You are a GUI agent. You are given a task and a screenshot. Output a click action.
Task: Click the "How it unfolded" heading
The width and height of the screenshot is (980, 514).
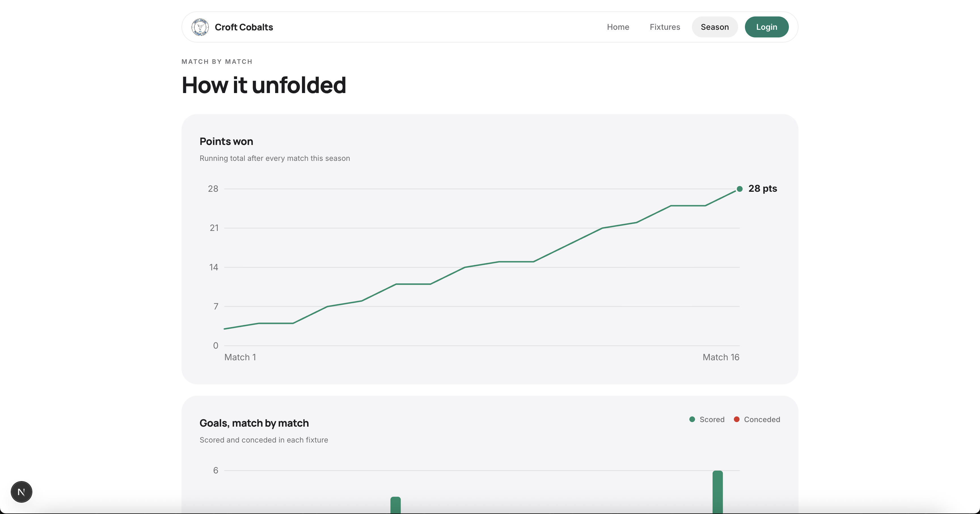coord(264,85)
